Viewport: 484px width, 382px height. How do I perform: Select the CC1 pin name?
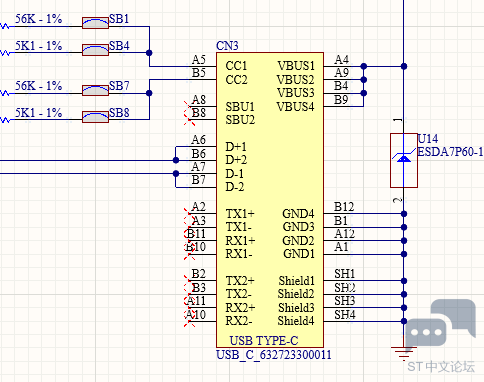[236, 66]
